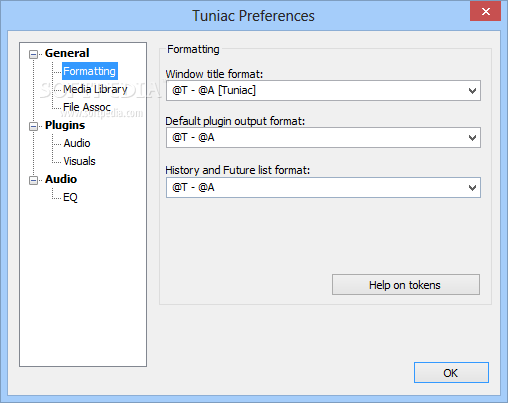This screenshot has width=508, height=403.
Task: Open the Default plugin output format dropdown arrow
Action: [x=472, y=138]
